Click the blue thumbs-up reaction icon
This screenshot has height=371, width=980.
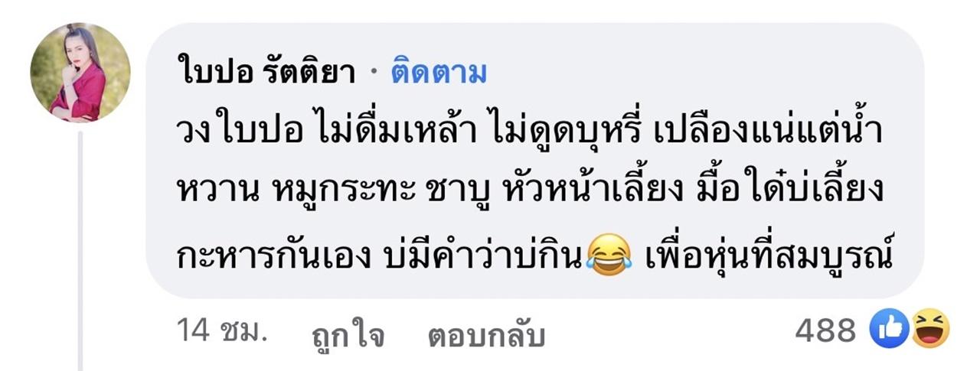[889, 330]
